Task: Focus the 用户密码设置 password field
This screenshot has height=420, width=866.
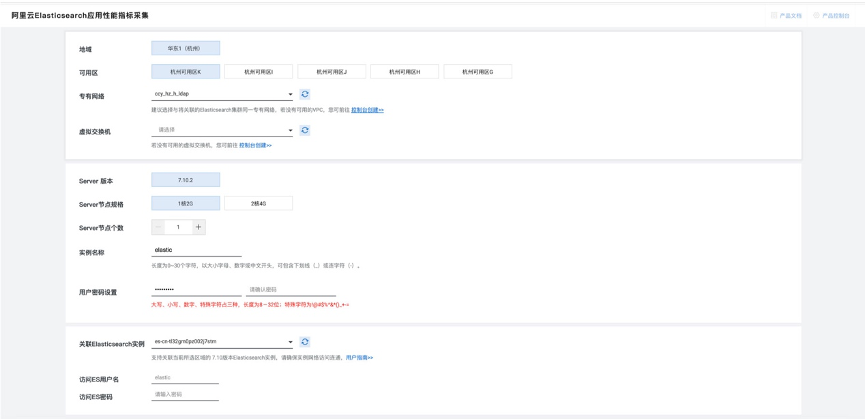Action: tap(197, 290)
